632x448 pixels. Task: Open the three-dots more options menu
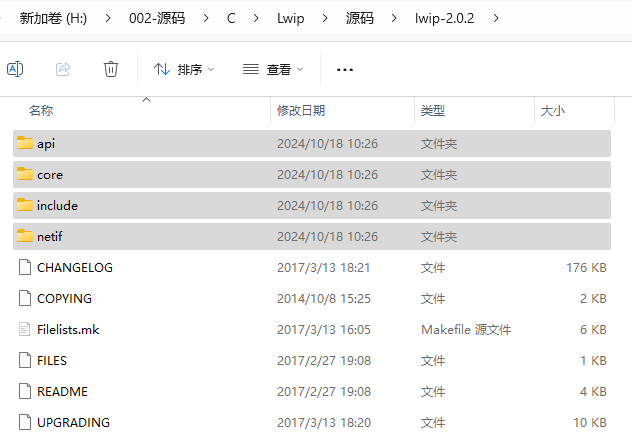pyautogui.click(x=345, y=70)
